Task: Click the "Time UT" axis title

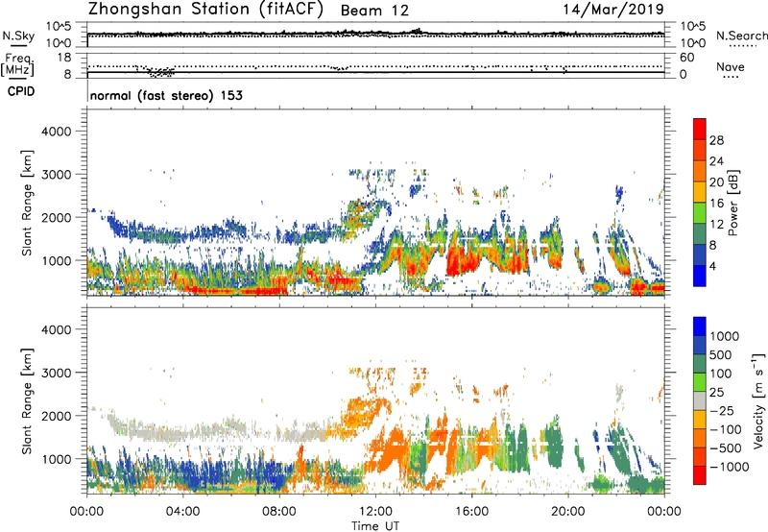Action: click(x=375, y=525)
